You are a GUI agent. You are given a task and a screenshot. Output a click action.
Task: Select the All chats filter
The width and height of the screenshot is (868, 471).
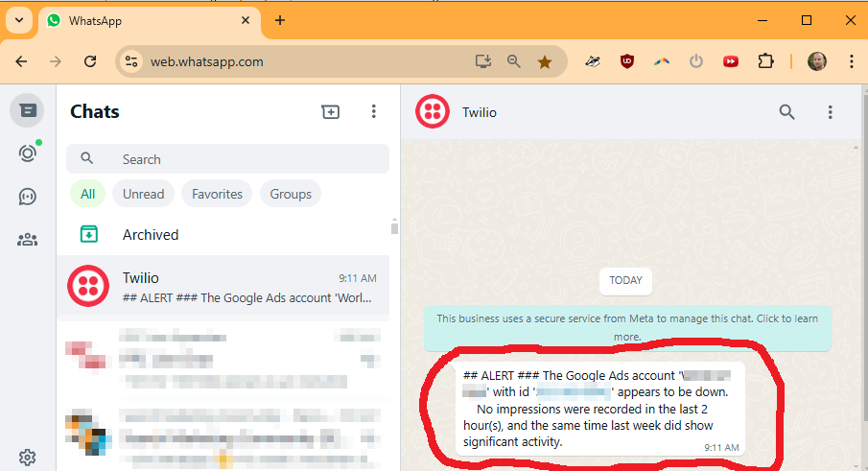[87, 194]
